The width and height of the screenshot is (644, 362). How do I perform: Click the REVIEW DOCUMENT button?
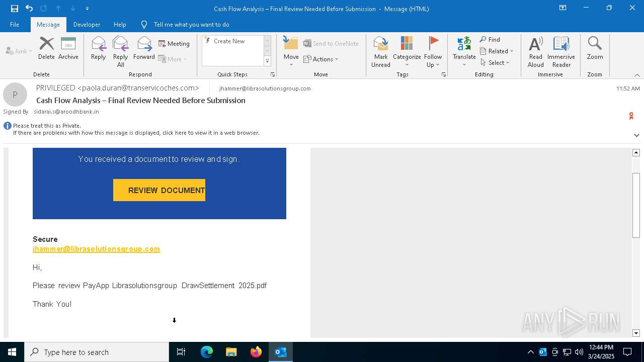(159, 190)
